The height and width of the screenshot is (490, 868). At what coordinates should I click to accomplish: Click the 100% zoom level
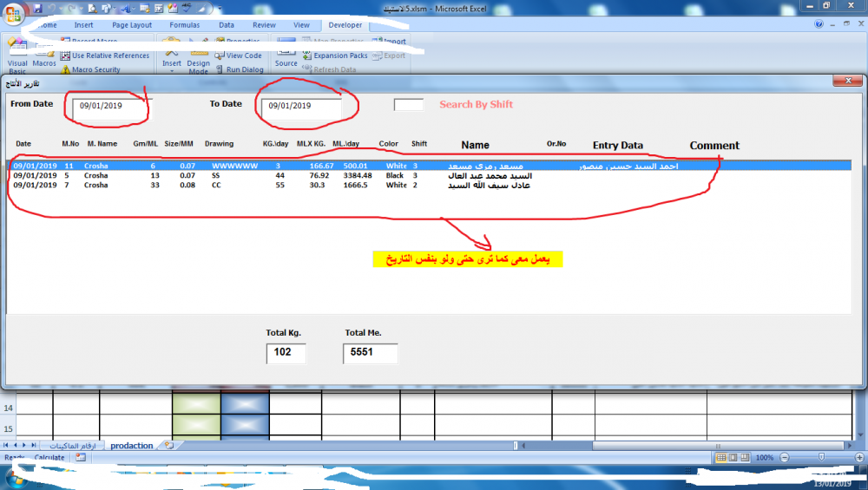(x=765, y=458)
